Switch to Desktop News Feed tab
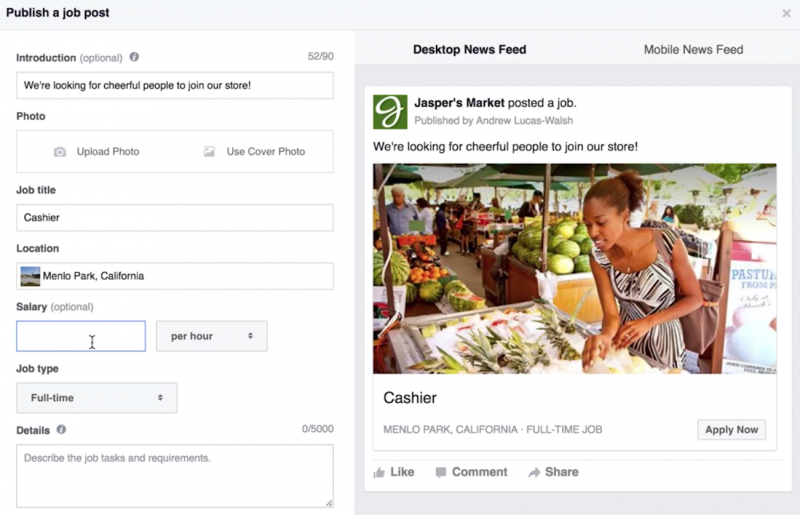This screenshot has height=515, width=800. click(x=469, y=50)
